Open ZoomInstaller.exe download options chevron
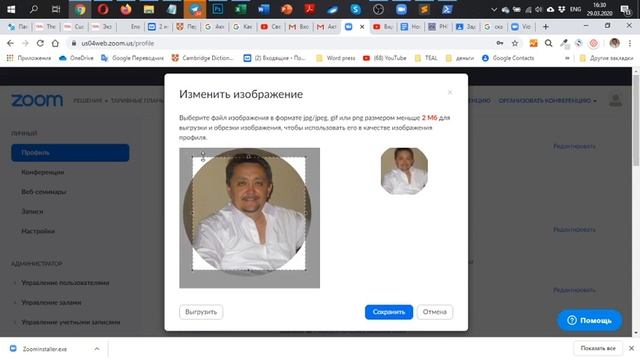Viewport: 640px width, 360px height. tap(97, 349)
